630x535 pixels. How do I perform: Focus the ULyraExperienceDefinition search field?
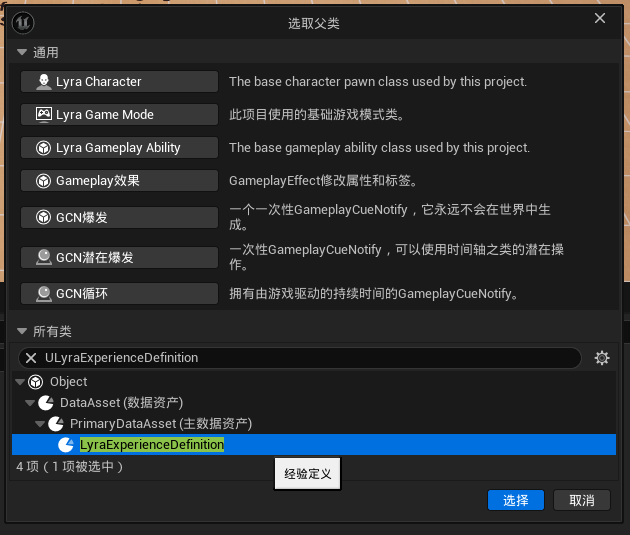pos(300,357)
